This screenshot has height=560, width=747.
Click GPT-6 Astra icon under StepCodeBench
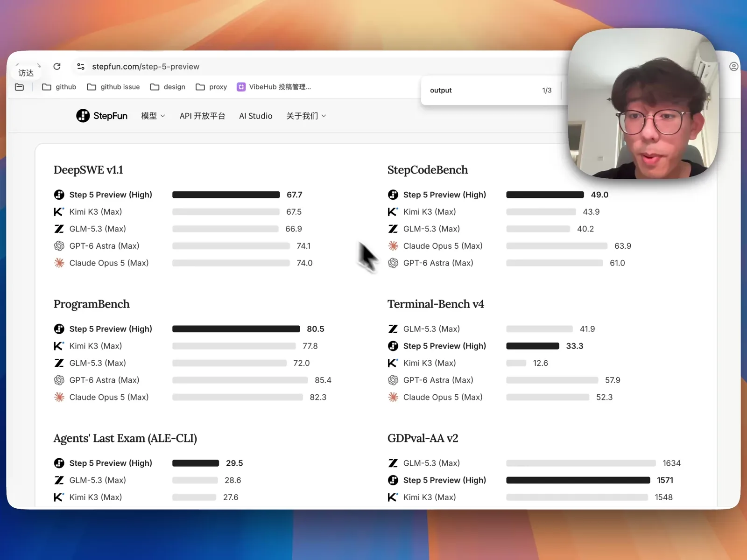pos(393,263)
